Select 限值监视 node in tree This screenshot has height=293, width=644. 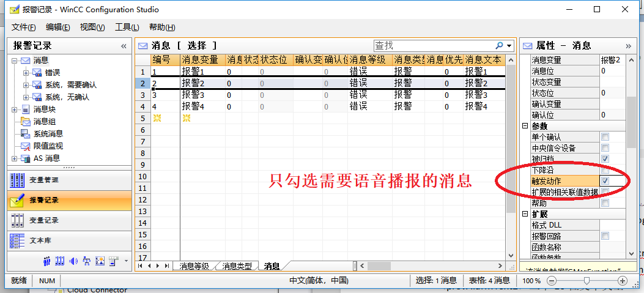pos(48,146)
